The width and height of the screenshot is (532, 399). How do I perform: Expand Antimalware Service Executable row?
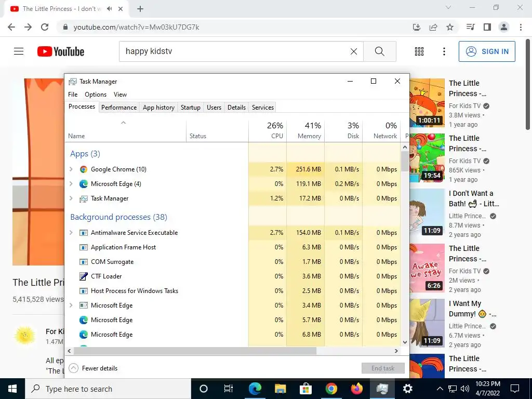[x=71, y=232]
